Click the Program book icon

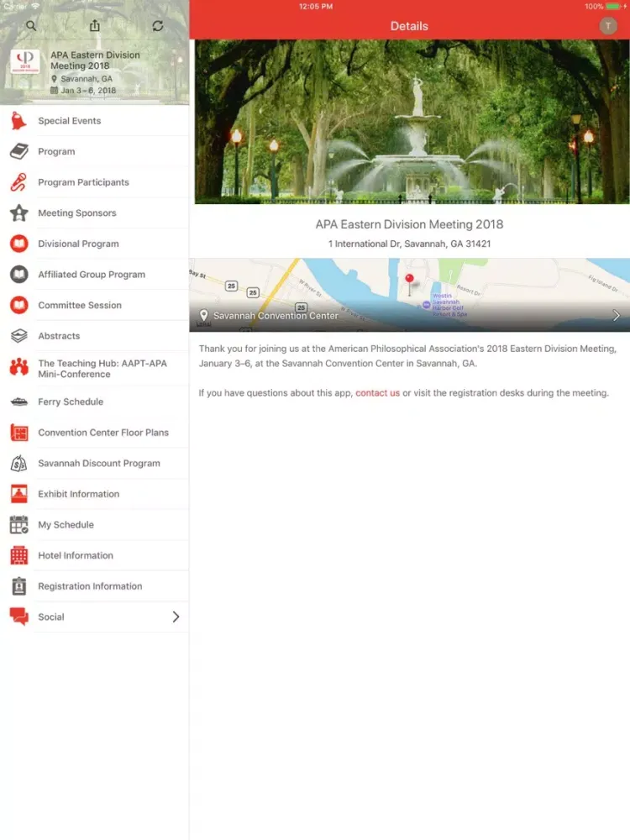tap(18, 151)
